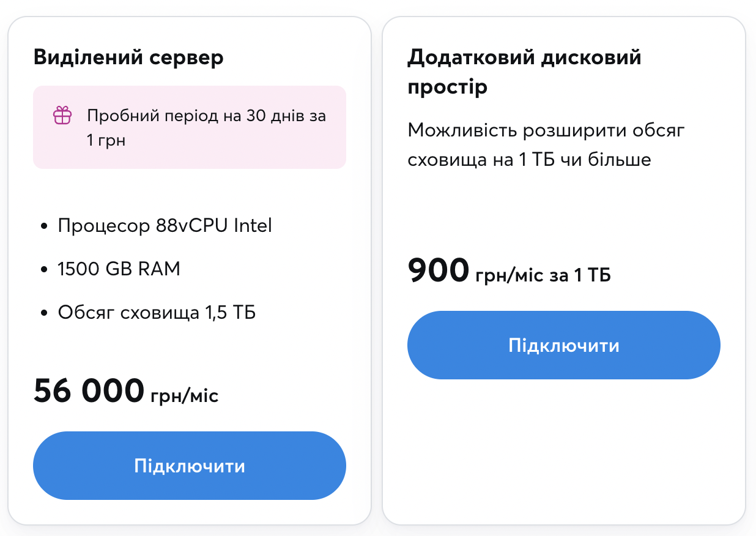Click the грн/міс за 1 ТБ label
The image size is (756, 536).
(x=543, y=275)
